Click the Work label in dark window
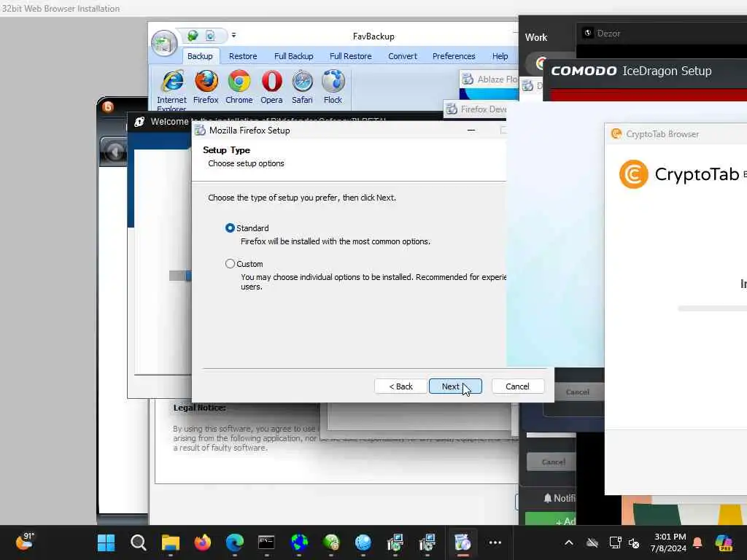 tap(536, 37)
